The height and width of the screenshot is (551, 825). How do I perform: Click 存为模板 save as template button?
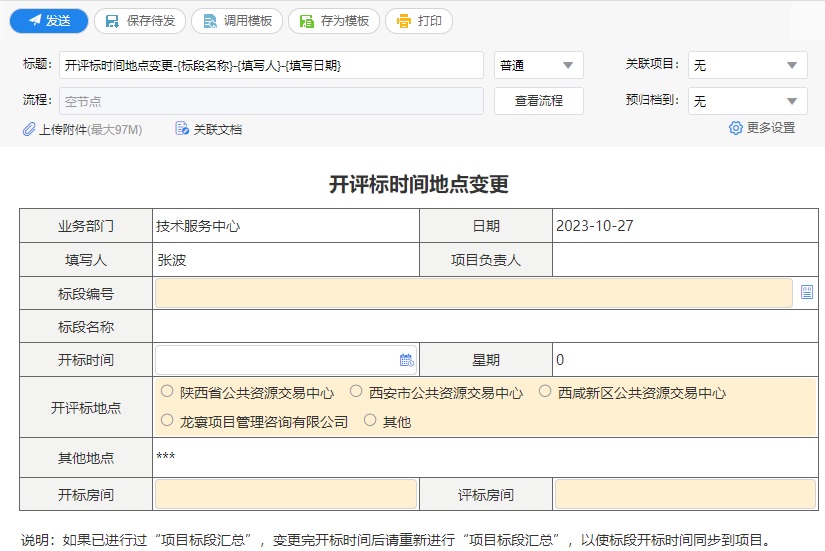pos(334,21)
